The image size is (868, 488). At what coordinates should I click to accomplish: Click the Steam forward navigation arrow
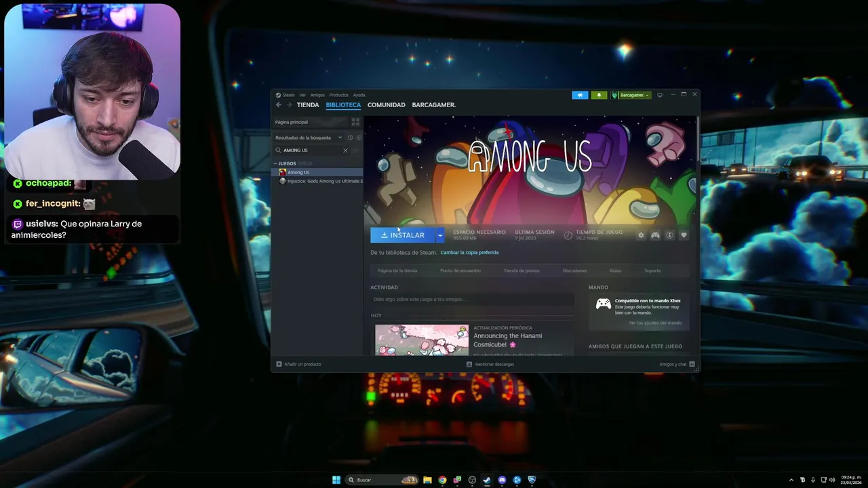point(290,105)
